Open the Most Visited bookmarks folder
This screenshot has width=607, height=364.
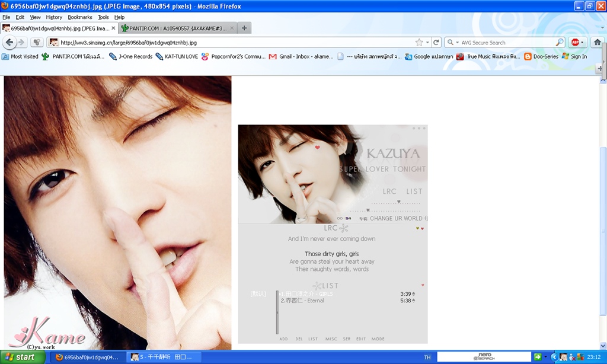click(20, 56)
